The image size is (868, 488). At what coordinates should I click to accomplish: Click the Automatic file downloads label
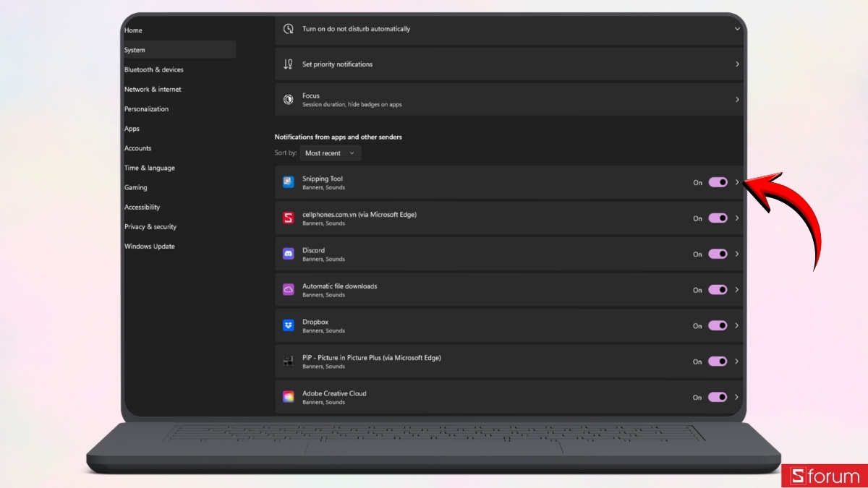coord(339,286)
